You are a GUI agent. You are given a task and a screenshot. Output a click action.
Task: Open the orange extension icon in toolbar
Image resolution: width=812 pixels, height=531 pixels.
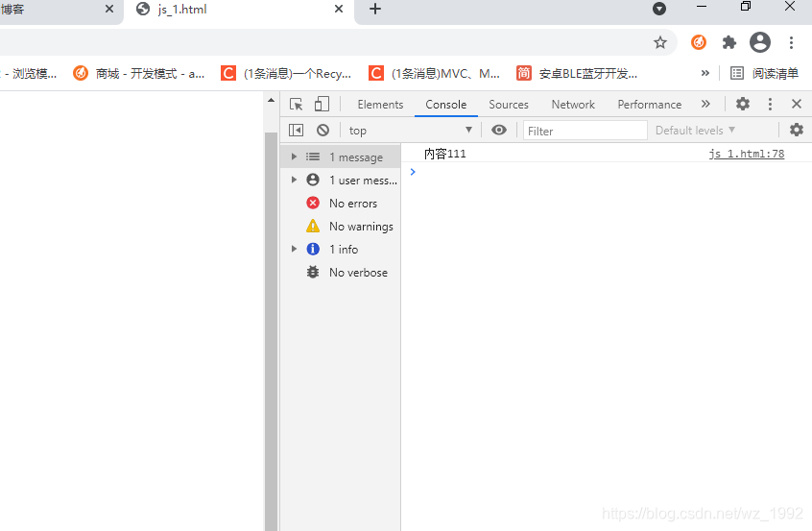(x=699, y=42)
